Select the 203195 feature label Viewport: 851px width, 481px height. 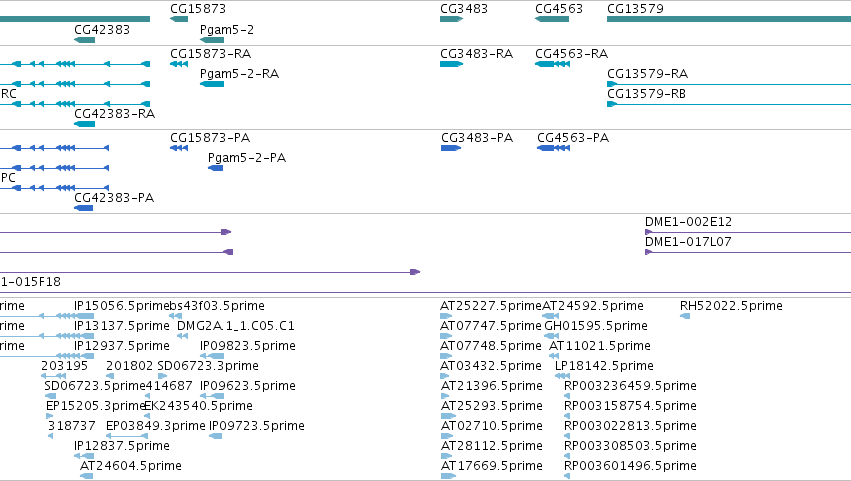[x=65, y=366]
